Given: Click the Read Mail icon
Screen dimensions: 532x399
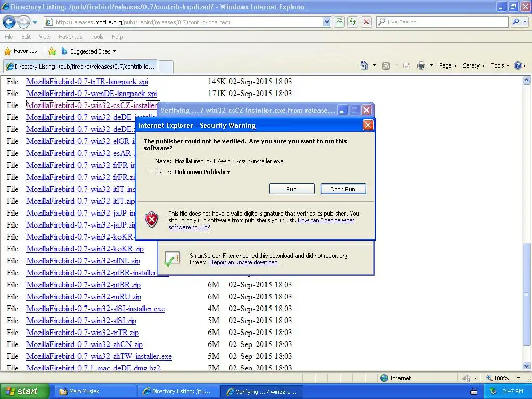Looking at the screenshot, I should (x=407, y=65).
